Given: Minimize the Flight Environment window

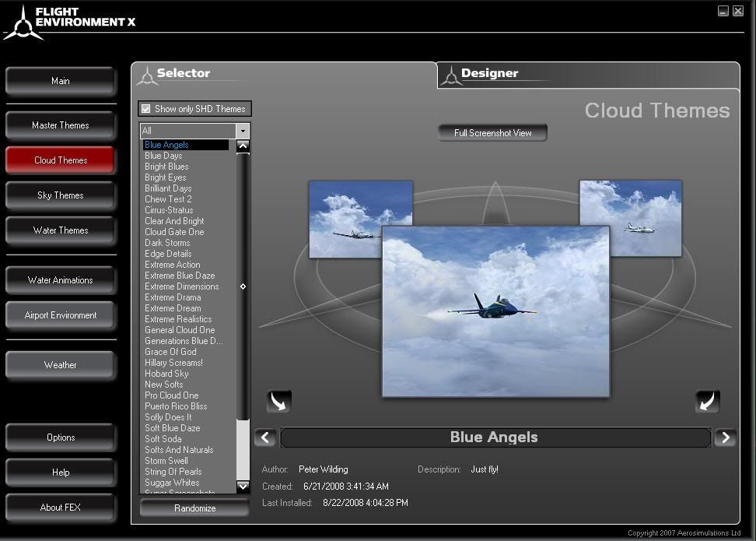Looking at the screenshot, I should 723,11.
